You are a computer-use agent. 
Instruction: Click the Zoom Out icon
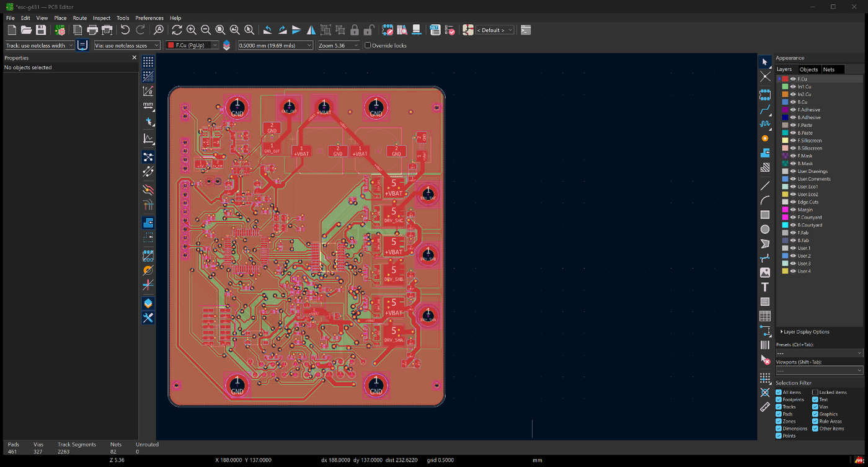[x=205, y=30]
